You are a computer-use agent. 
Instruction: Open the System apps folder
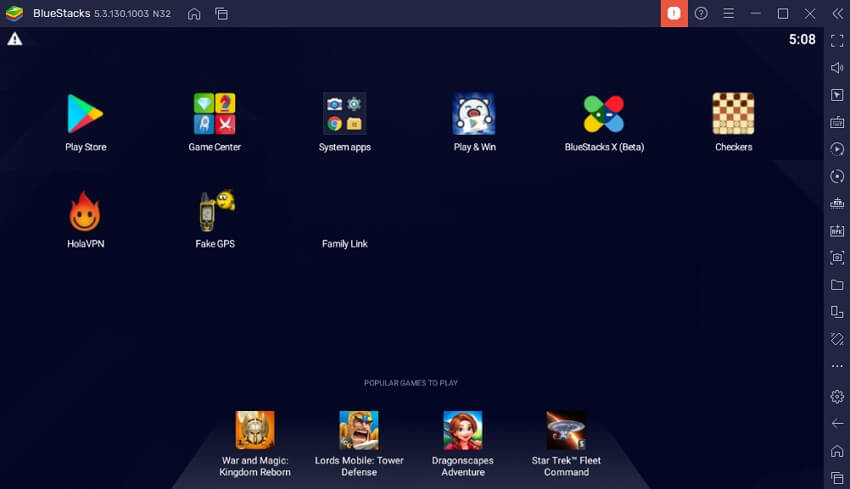(x=344, y=114)
